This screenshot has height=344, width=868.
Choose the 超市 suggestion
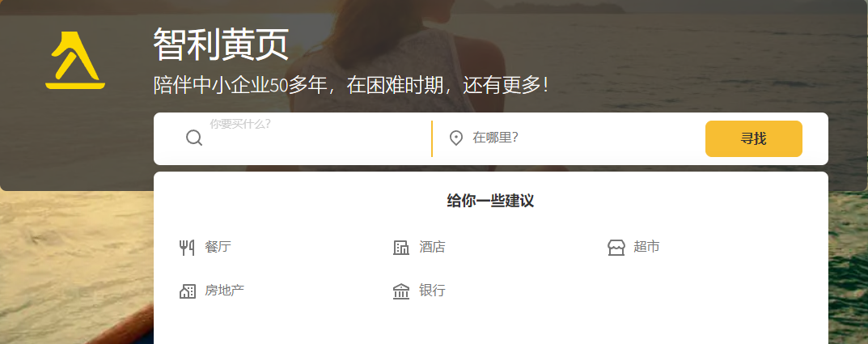[646, 247]
